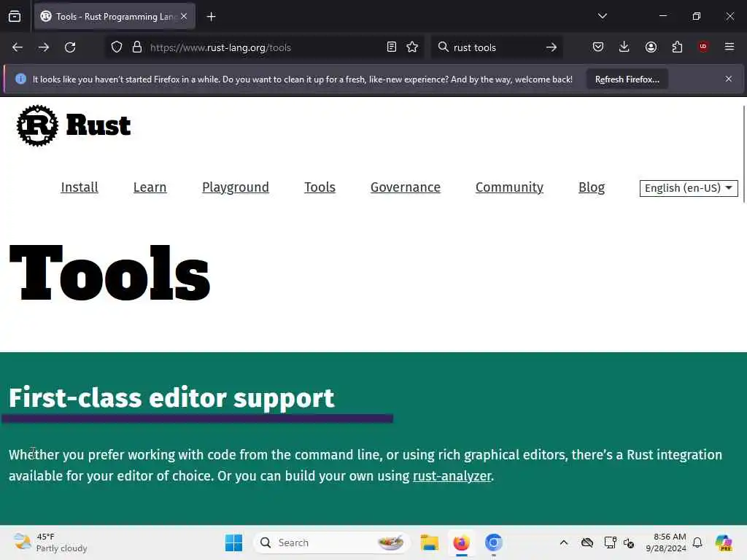The width and height of the screenshot is (747, 560).
Task: Open the tracking protection shield icon
Action: pos(117,47)
